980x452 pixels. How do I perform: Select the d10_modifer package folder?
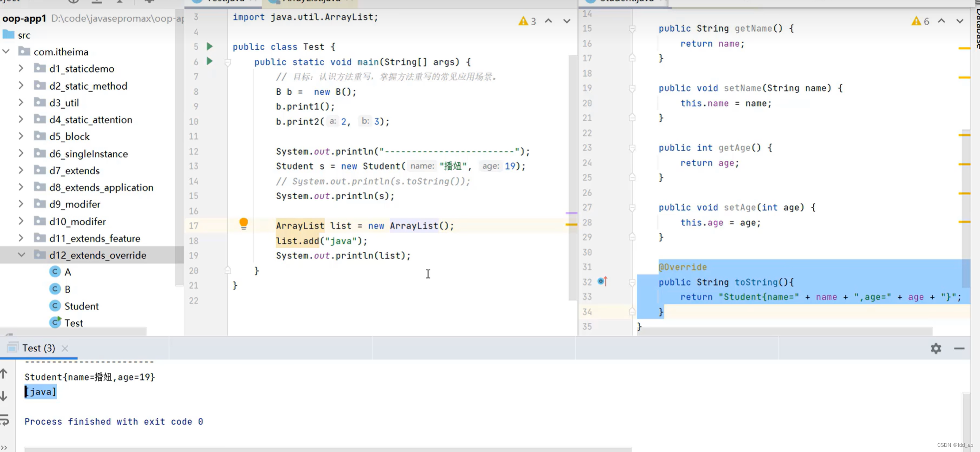[x=70, y=221]
